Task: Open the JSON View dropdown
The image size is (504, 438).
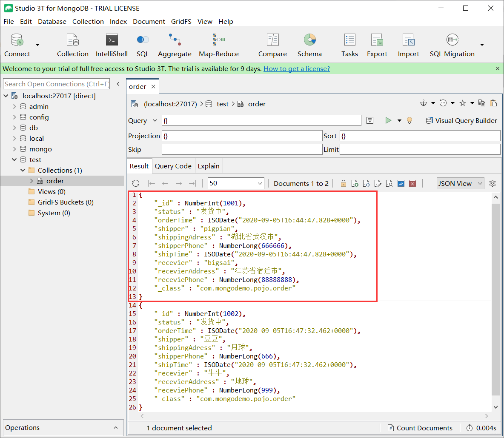Action: [x=460, y=184]
